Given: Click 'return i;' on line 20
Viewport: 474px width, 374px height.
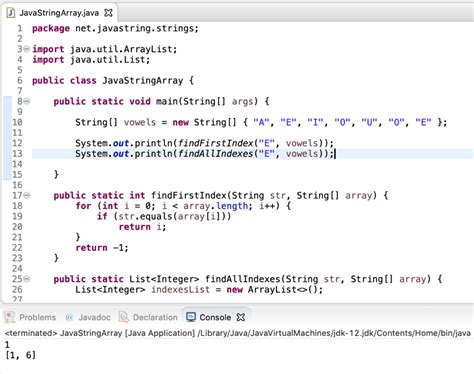Looking at the screenshot, I should pos(142,227).
